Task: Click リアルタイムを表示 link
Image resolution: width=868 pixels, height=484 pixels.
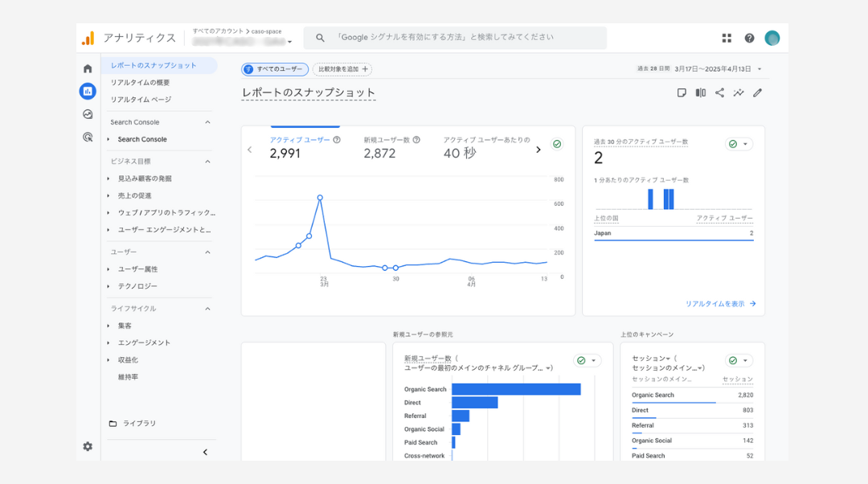Action: coord(720,304)
